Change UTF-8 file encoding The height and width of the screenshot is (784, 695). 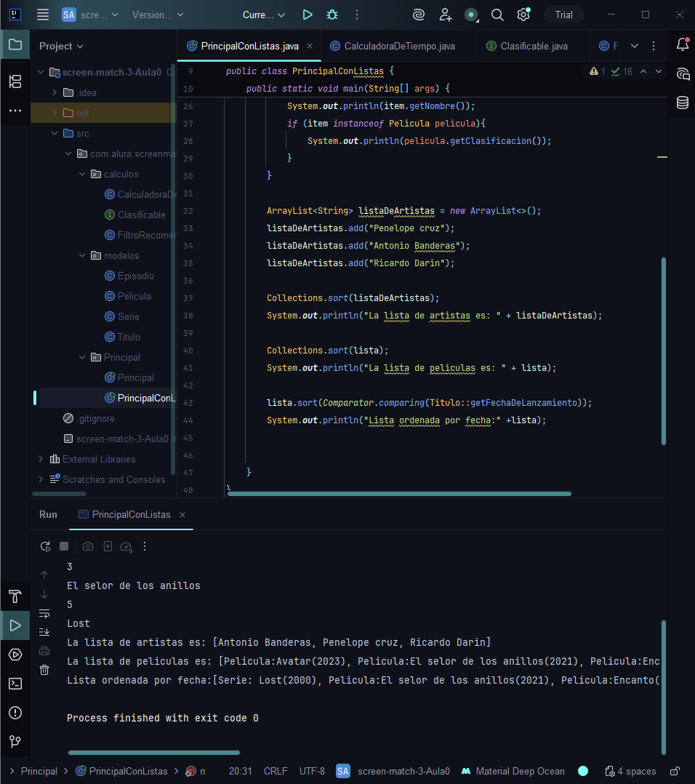(x=312, y=771)
